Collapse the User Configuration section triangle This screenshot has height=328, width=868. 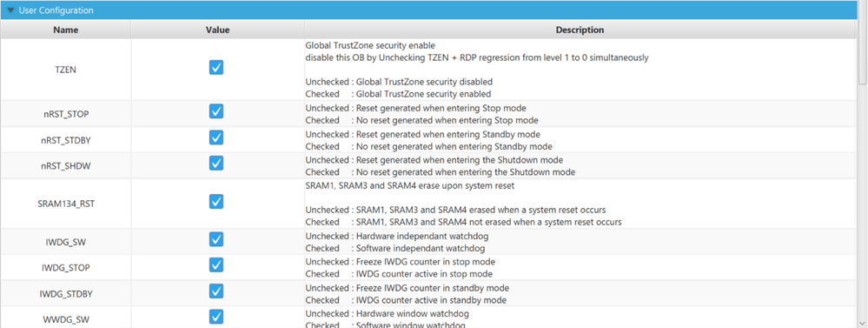10,10
